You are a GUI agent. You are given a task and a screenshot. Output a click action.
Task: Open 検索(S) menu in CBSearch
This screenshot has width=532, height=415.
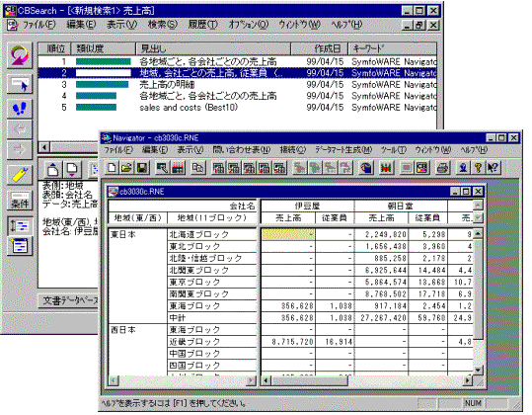tap(163, 25)
